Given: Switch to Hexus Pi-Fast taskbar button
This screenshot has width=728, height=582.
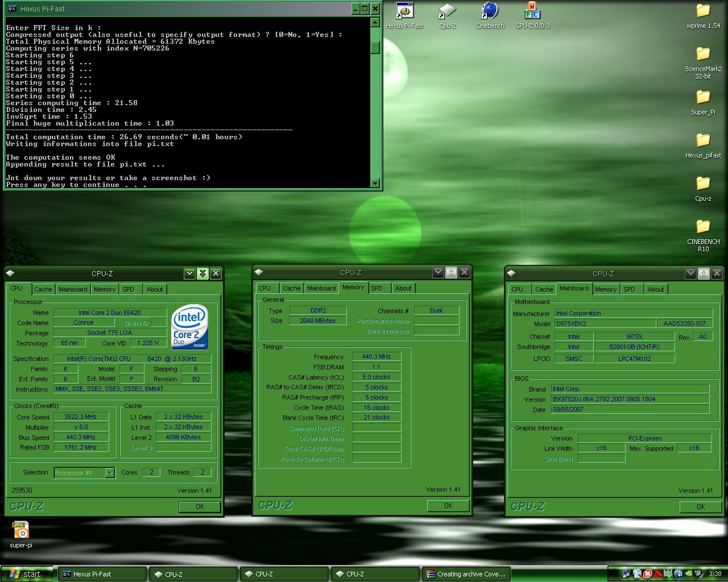Looking at the screenshot, I should (102, 574).
